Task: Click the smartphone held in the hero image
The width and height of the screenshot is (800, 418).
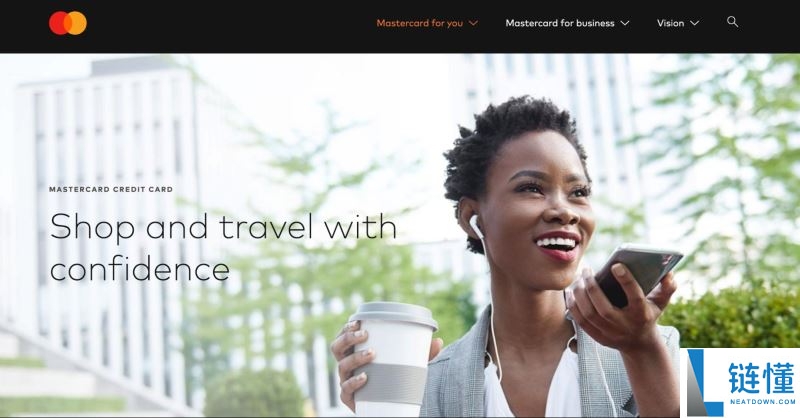Action: coord(638,275)
